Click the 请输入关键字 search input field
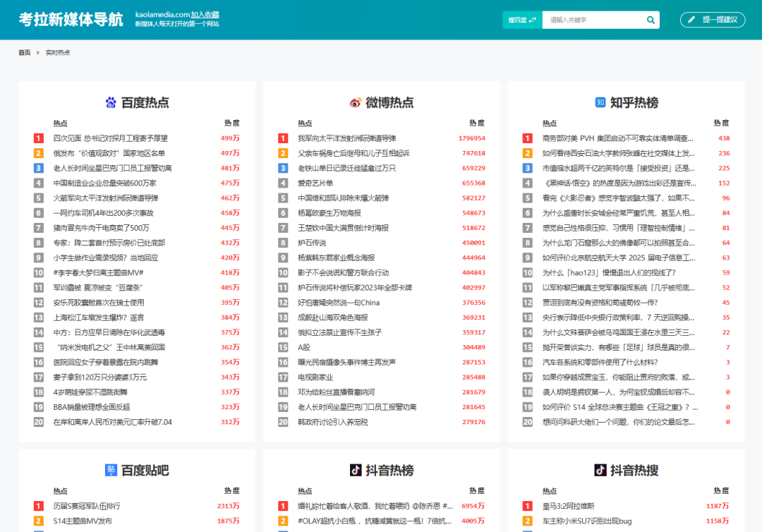Viewport: 762px width, 532px height. (x=593, y=20)
